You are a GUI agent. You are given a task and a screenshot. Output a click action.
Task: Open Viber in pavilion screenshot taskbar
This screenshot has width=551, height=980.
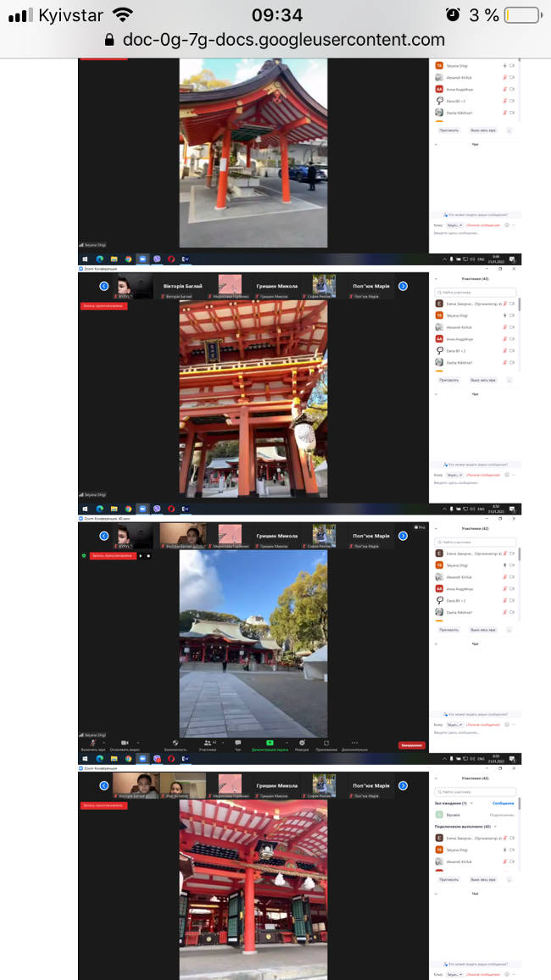pyautogui.click(x=157, y=259)
